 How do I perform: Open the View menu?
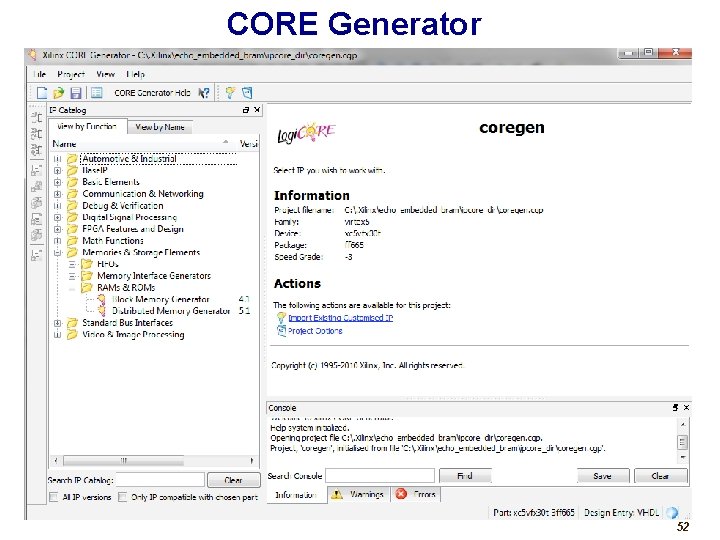point(105,74)
